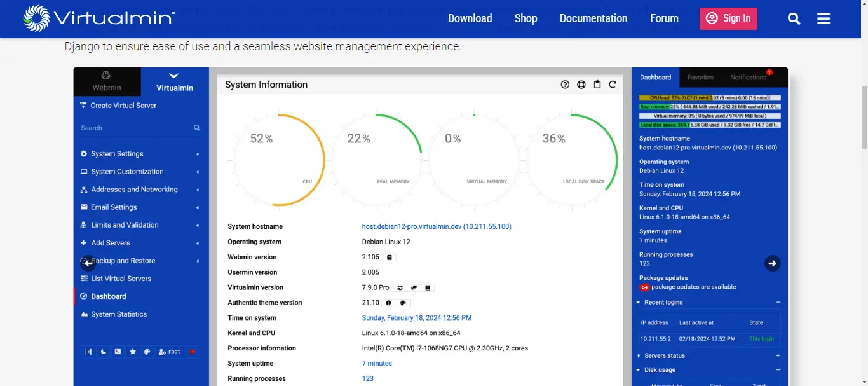Screen dimensions: 868x386
Task: Open the host.debian12-pro.virtualmin.dev hostname link
Action: pos(437,226)
